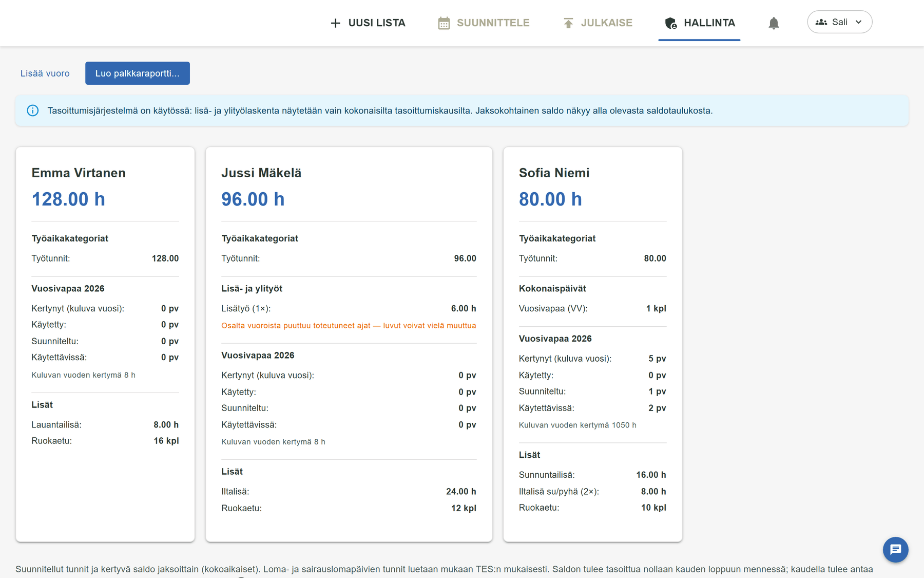The height and width of the screenshot is (578, 924).
Task: Click Sofia's Käytettävissä 2 pv value
Action: click(x=657, y=408)
